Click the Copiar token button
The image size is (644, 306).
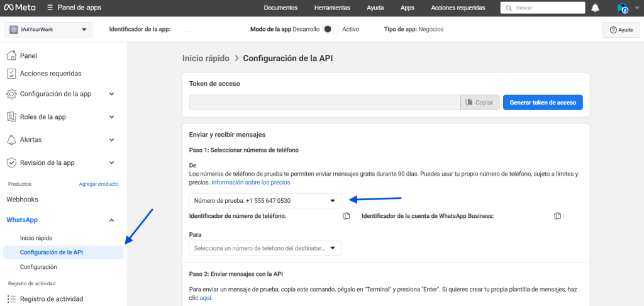click(x=480, y=103)
